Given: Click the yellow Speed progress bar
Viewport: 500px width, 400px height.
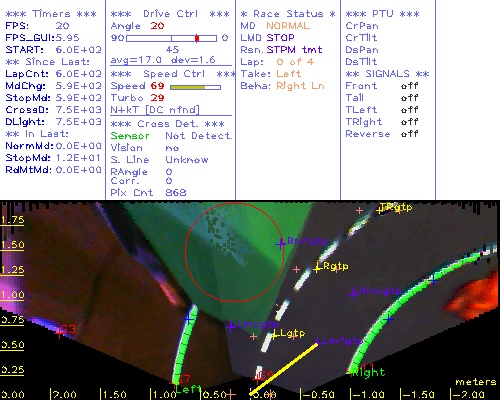Looking at the screenshot, I should pos(195,87).
